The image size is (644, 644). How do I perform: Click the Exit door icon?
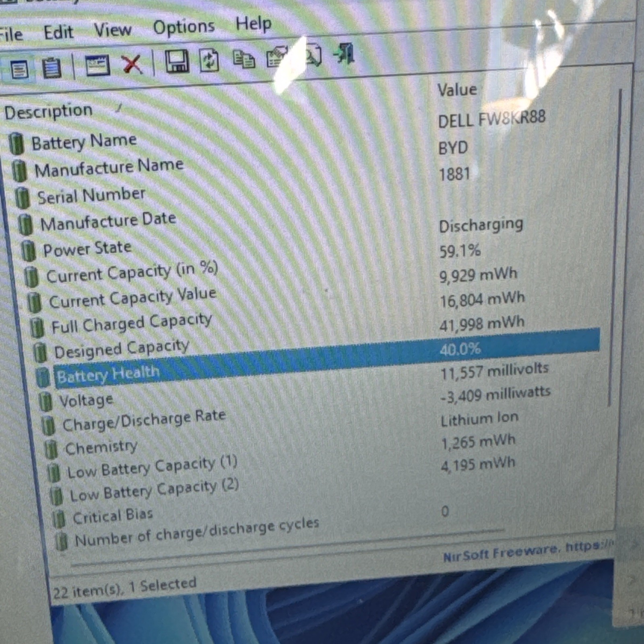345,54
